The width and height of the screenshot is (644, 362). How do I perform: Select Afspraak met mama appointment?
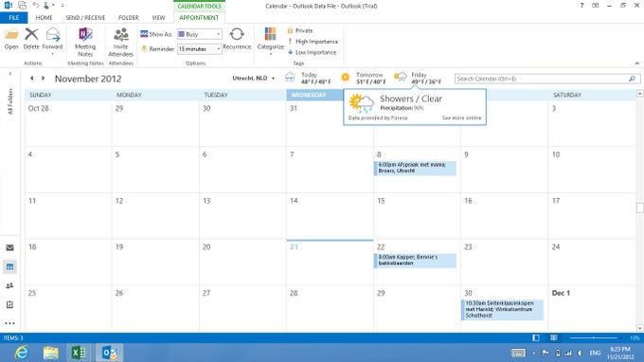(415, 168)
